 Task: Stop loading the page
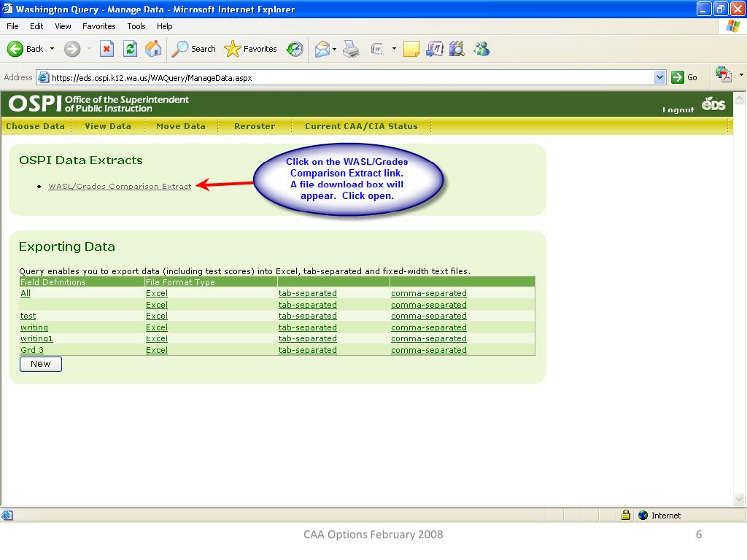(x=107, y=49)
